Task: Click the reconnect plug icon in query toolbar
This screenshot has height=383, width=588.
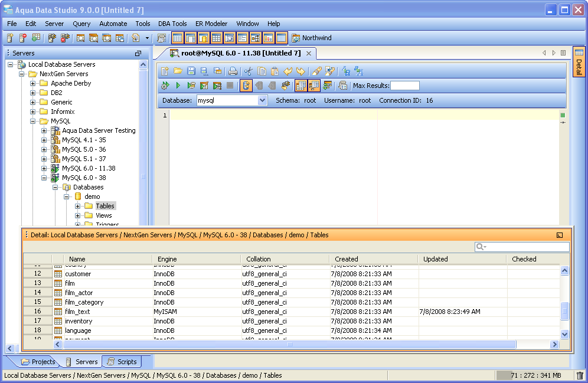Action: coord(286,86)
